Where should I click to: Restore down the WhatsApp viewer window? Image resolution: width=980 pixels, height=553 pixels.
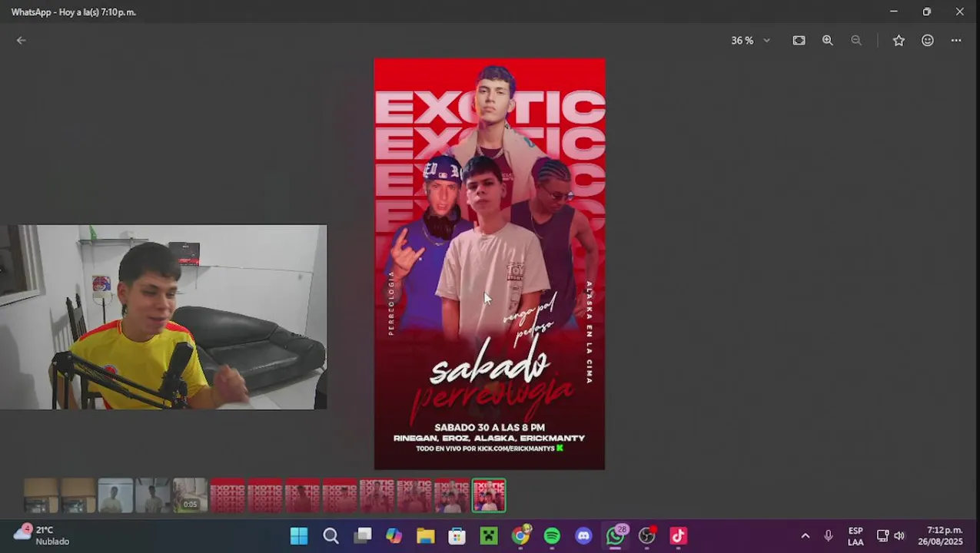[926, 12]
